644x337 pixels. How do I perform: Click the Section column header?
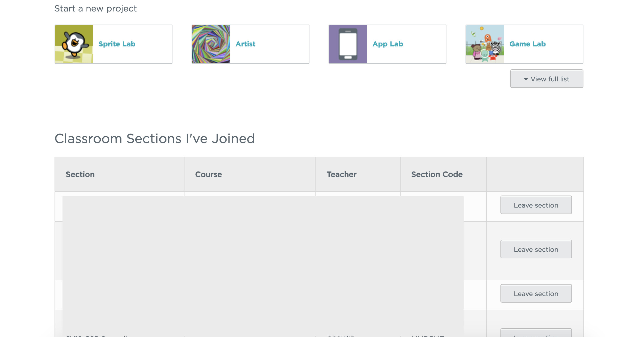pyautogui.click(x=80, y=174)
